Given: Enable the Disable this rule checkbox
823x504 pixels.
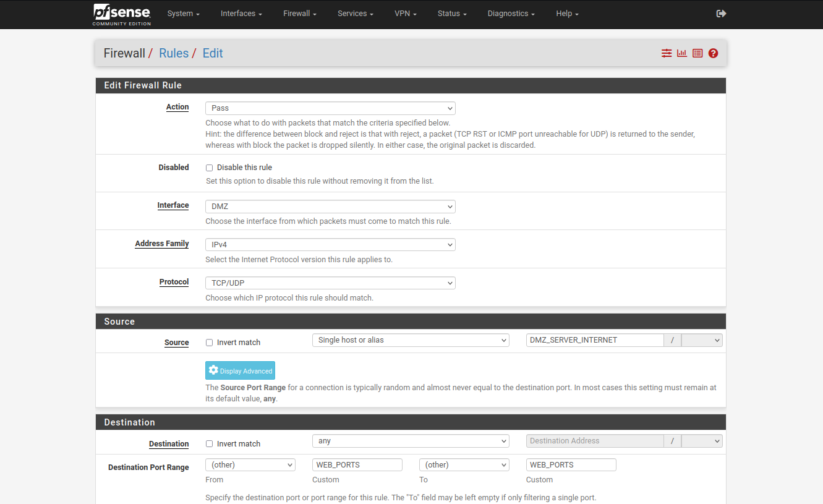Looking at the screenshot, I should [x=209, y=168].
